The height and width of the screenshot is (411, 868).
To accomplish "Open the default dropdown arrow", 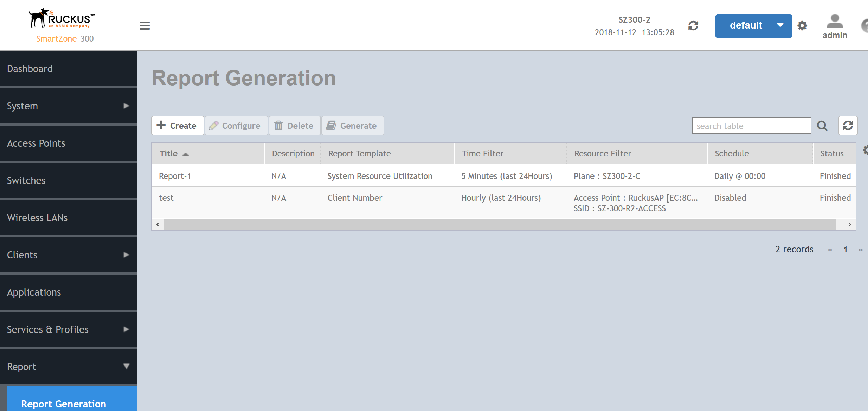I will (x=780, y=25).
